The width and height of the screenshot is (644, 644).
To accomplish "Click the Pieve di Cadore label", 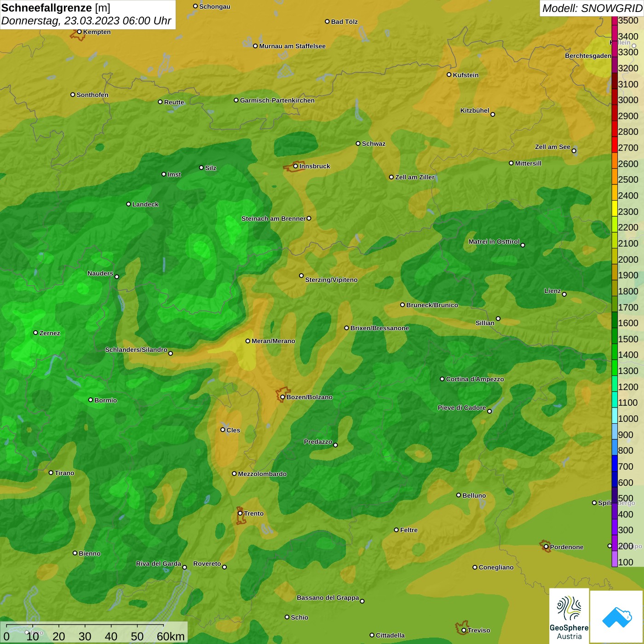I will tap(462, 408).
